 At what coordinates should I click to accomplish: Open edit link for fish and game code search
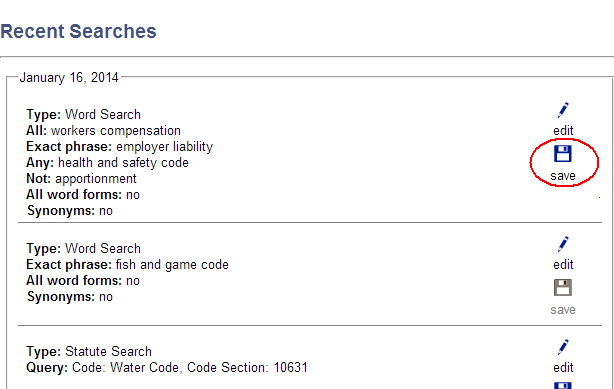(x=563, y=264)
